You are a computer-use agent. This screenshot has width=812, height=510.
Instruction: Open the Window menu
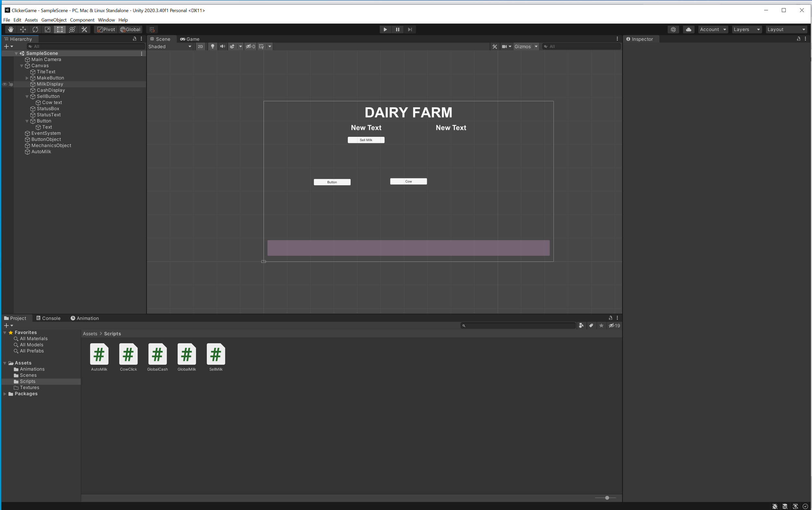[106, 20]
